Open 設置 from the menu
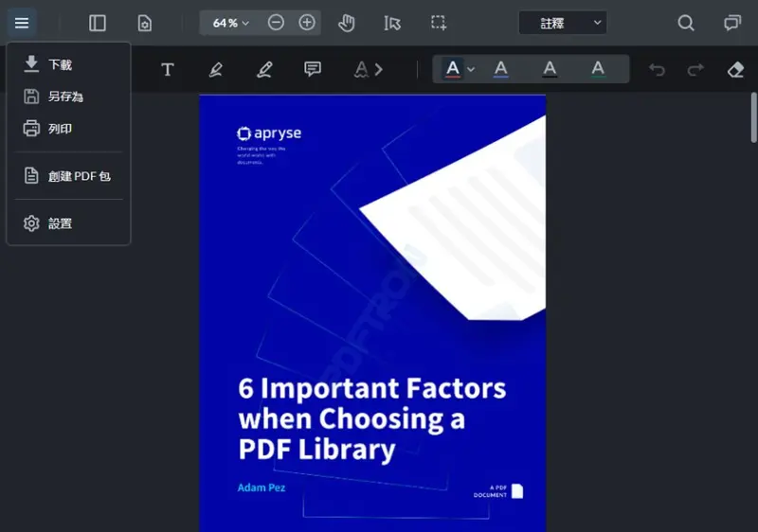 pos(68,223)
